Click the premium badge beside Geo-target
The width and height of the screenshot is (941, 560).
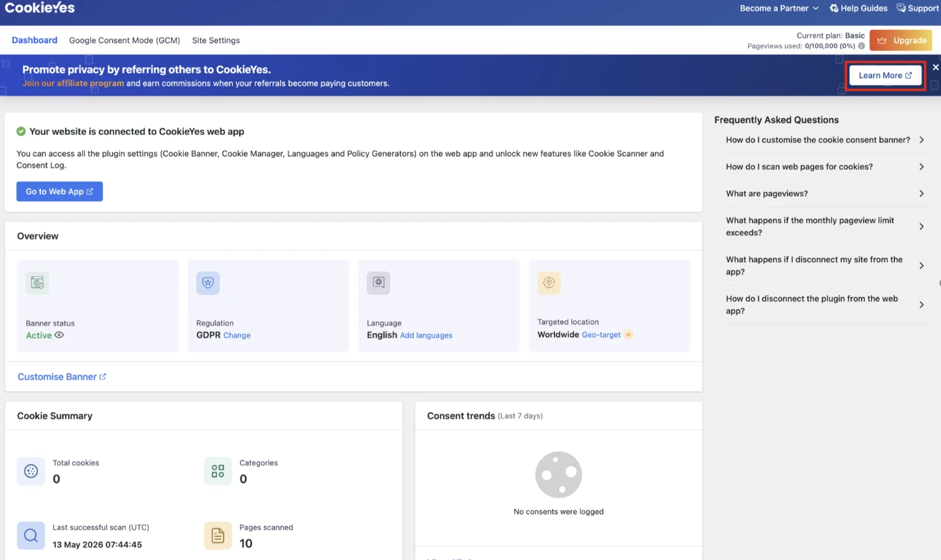(628, 335)
